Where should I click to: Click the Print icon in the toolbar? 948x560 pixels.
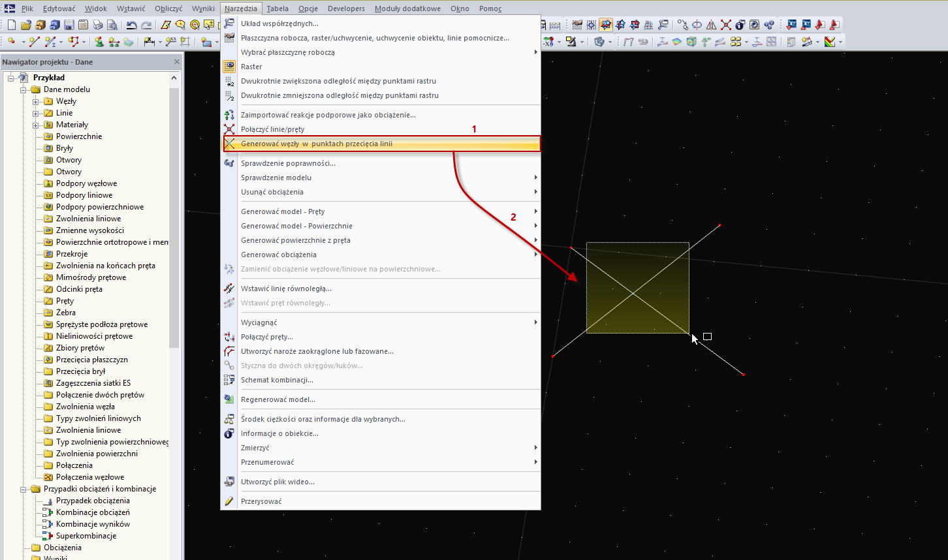pyautogui.click(x=97, y=25)
